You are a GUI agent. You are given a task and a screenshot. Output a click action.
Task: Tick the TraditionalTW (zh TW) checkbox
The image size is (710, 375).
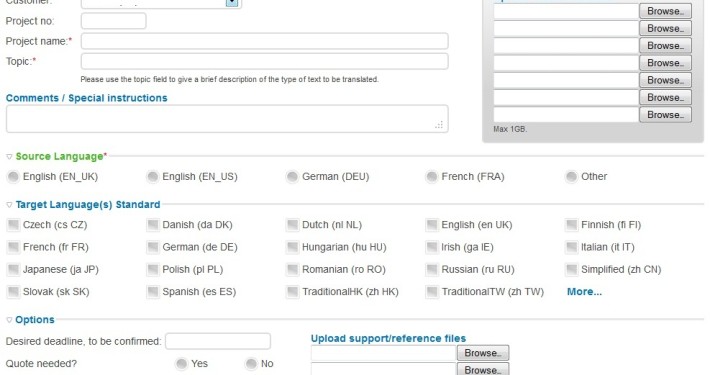(432, 292)
